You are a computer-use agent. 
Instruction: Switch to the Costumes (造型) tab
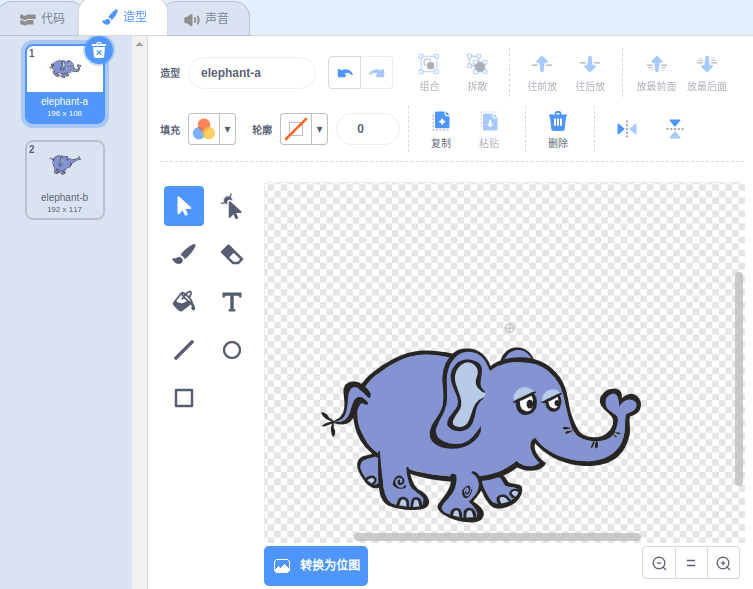click(124, 17)
